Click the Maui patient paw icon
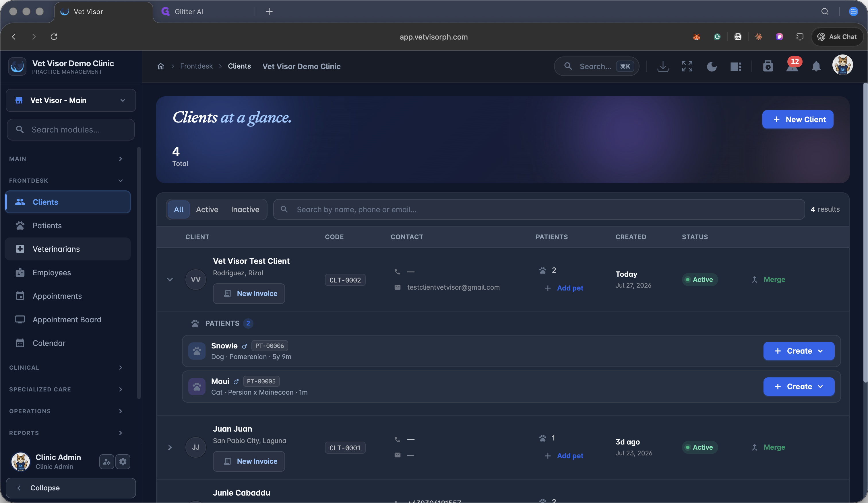Screen dimensions: 868x503 pyautogui.click(x=197, y=387)
